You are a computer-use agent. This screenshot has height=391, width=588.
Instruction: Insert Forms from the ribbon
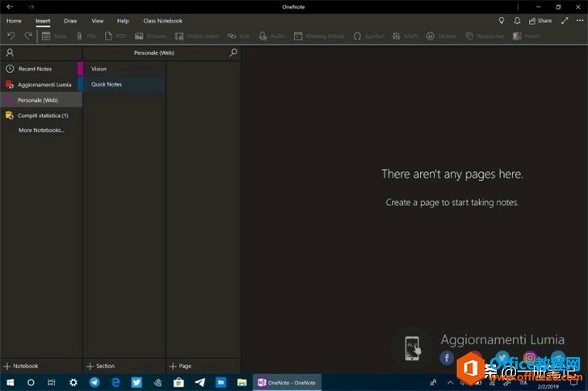tap(527, 36)
